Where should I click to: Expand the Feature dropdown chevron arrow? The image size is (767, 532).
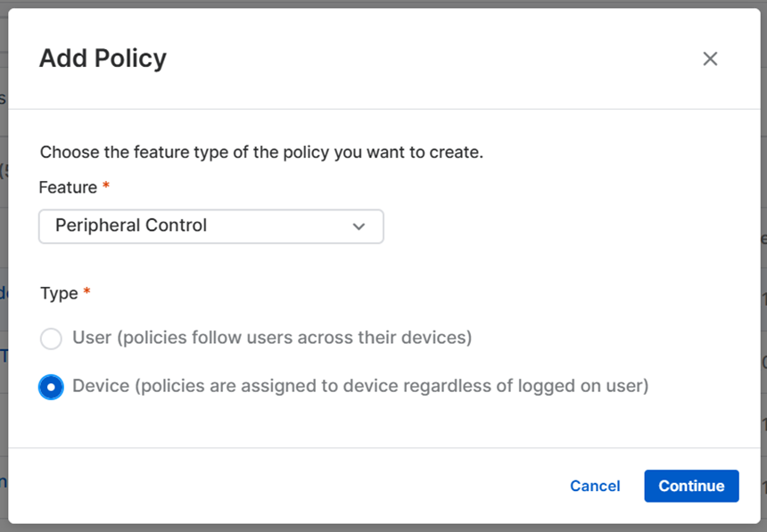[359, 226]
